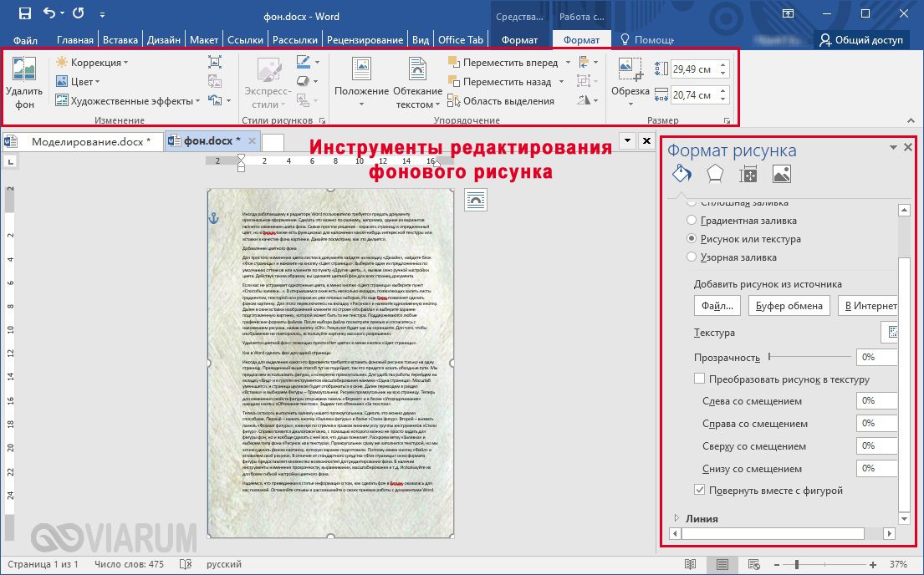Image resolution: width=924 pixels, height=575 pixels.
Task: Open the Художественные эффекты dropdown
Action: pyautogui.click(x=128, y=101)
